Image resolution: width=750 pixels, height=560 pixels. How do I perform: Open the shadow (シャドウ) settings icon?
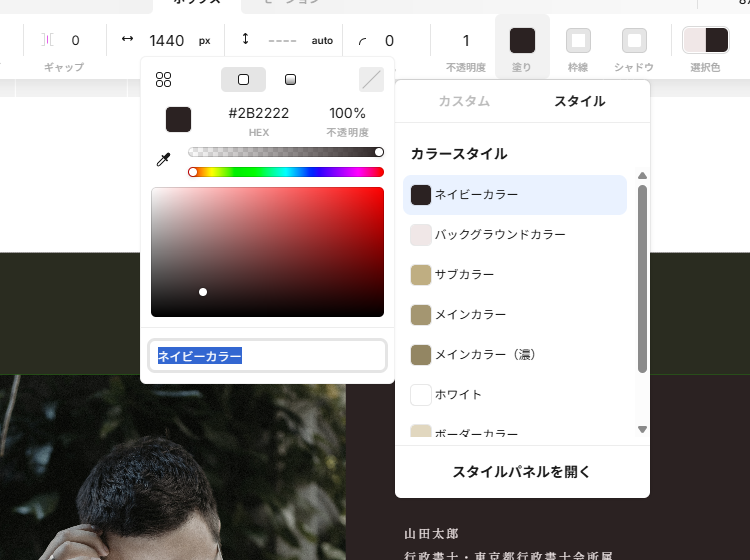634,40
